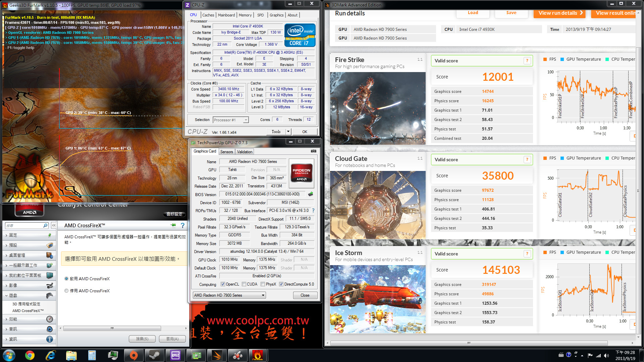
Task: Click the Load button in 3DMark
Action: (473, 13)
